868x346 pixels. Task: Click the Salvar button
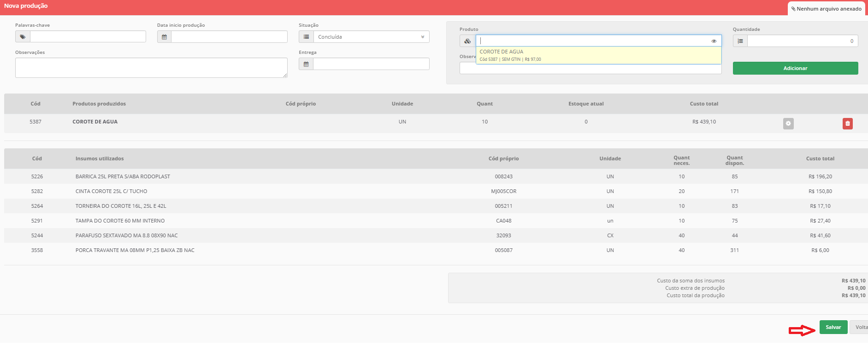tap(833, 327)
